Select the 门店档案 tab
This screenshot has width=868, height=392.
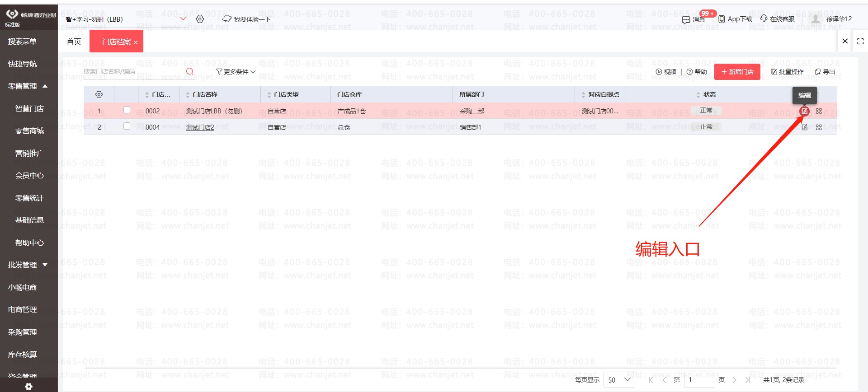tap(116, 42)
